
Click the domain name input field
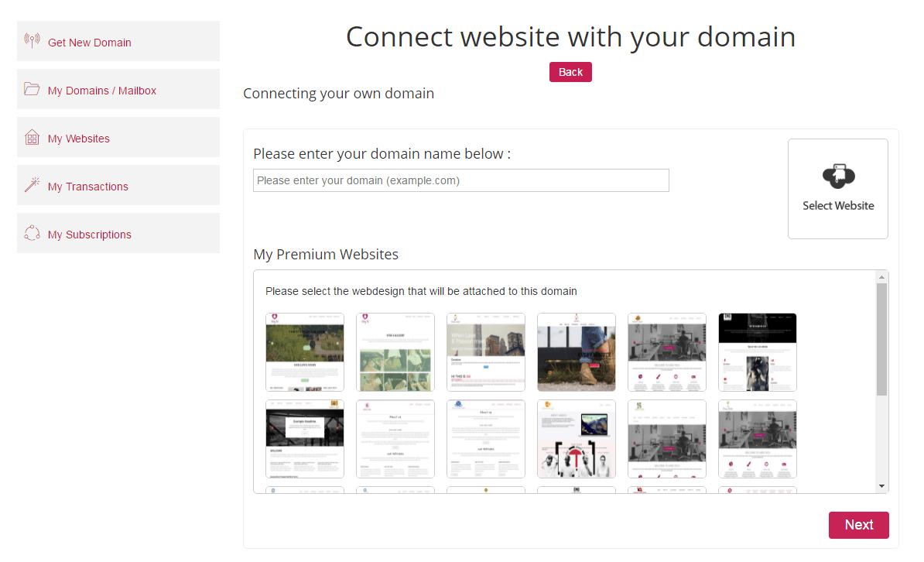460,180
